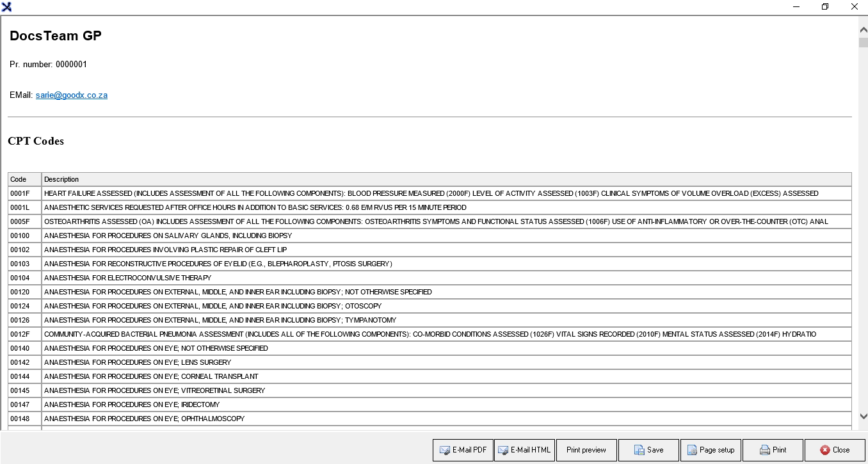Select the Code column header
Viewport: 868px width, 464px height.
(25, 179)
